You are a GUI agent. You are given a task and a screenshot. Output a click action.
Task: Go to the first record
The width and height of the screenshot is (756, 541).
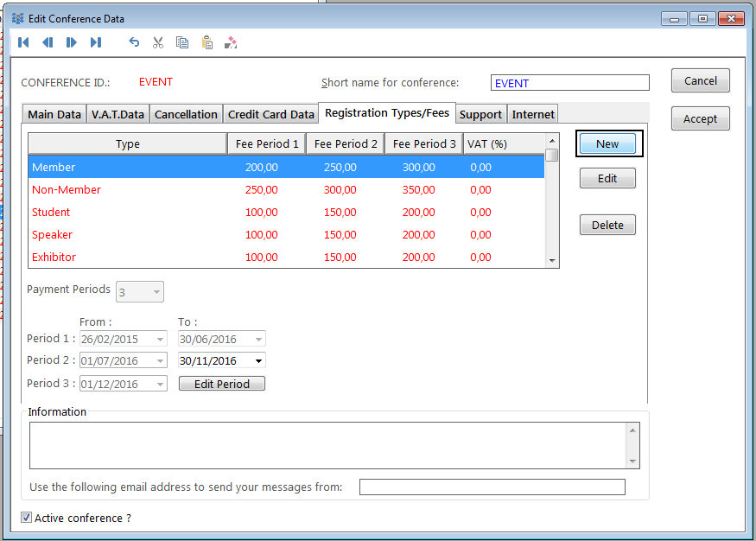pyautogui.click(x=23, y=42)
